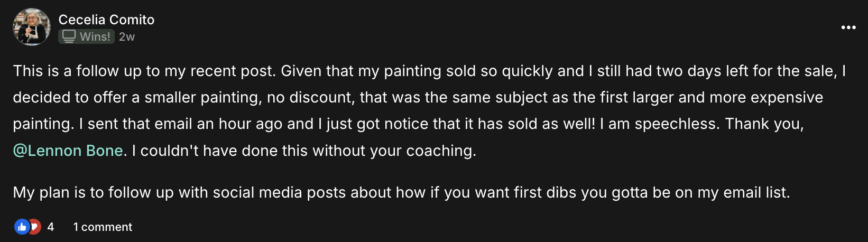Click the line starting 'painting. I sent that email'

click(x=408, y=124)
